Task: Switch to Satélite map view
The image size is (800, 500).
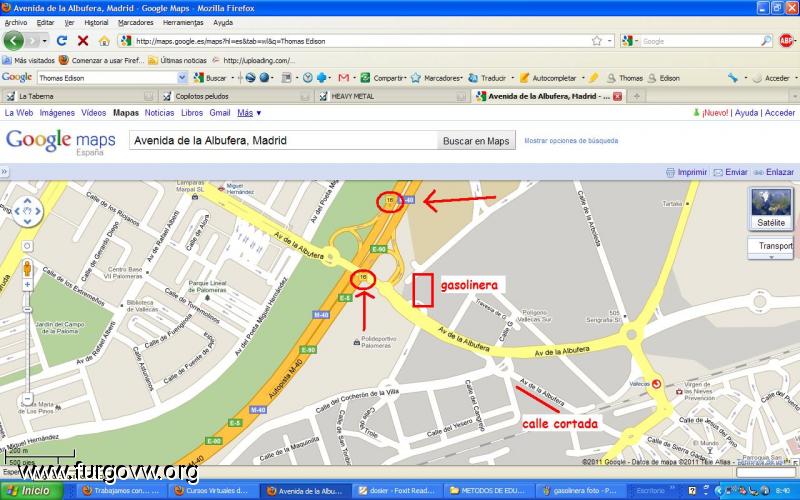Action: point(770,208)
